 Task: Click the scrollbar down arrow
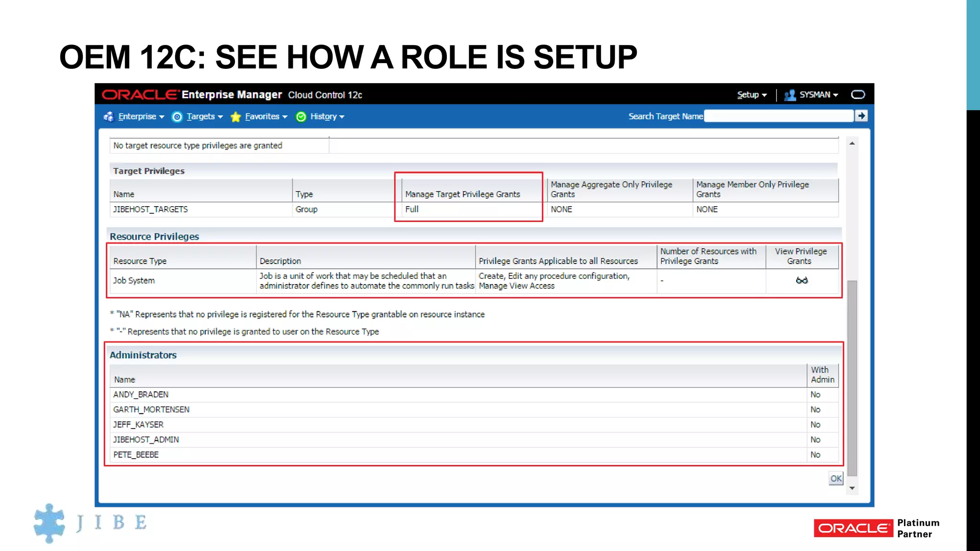(852, 488)
